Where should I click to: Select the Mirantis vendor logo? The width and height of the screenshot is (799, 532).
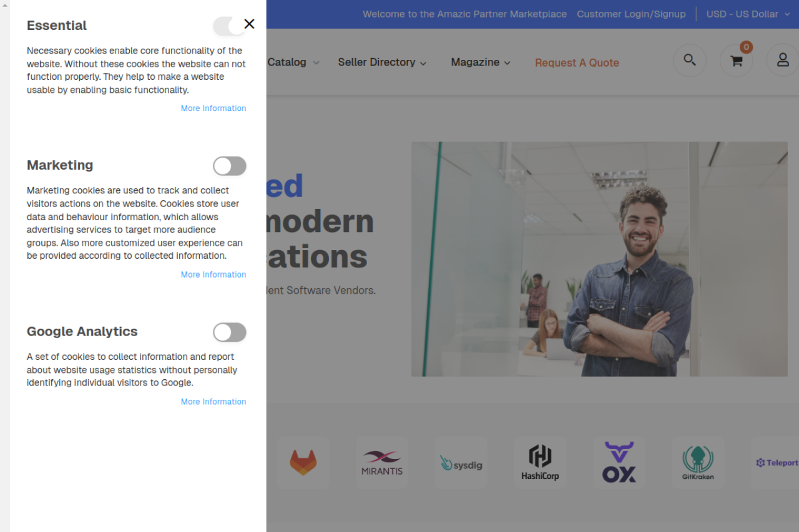[x=382, y=463]
